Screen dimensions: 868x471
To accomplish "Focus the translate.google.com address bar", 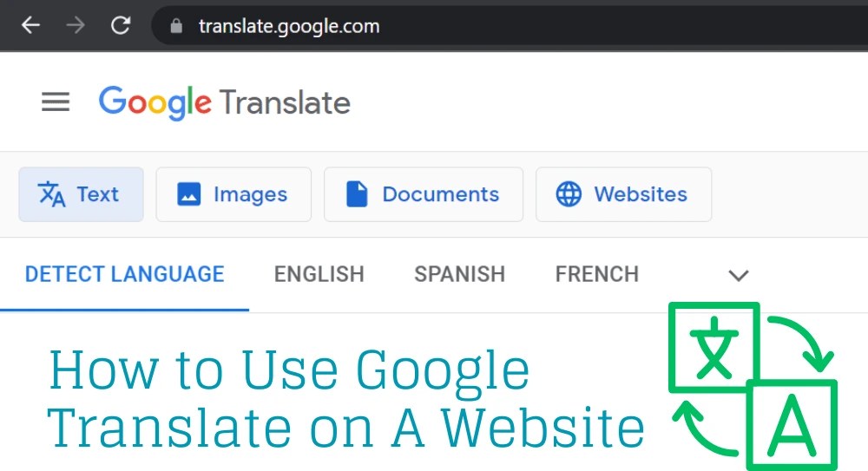I will [510, 26].
